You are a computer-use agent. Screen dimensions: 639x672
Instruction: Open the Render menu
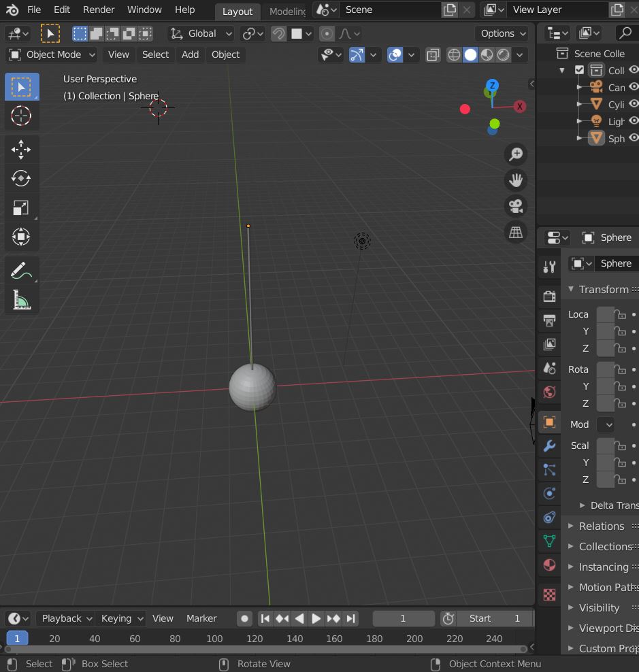click(x=99, y=10)
